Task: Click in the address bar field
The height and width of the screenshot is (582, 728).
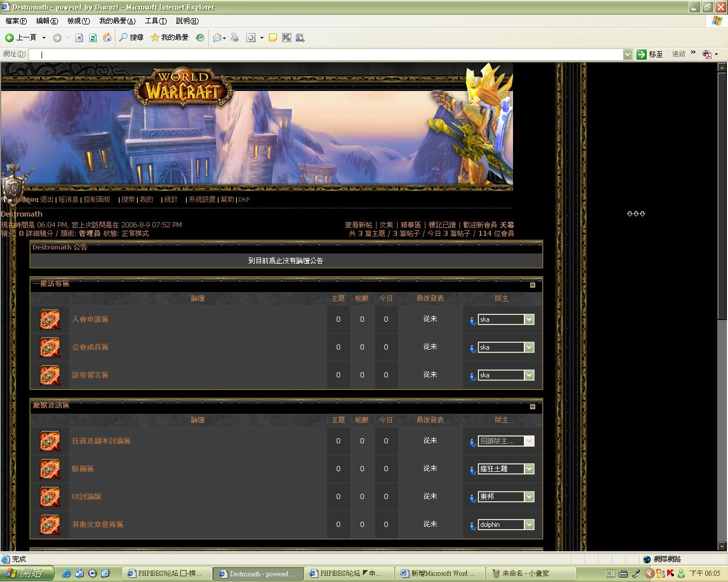Action: pyautogui.click(x=326, y=54)
